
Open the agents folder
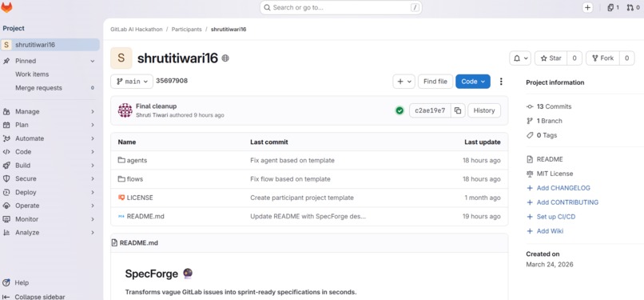coord(137,160)
